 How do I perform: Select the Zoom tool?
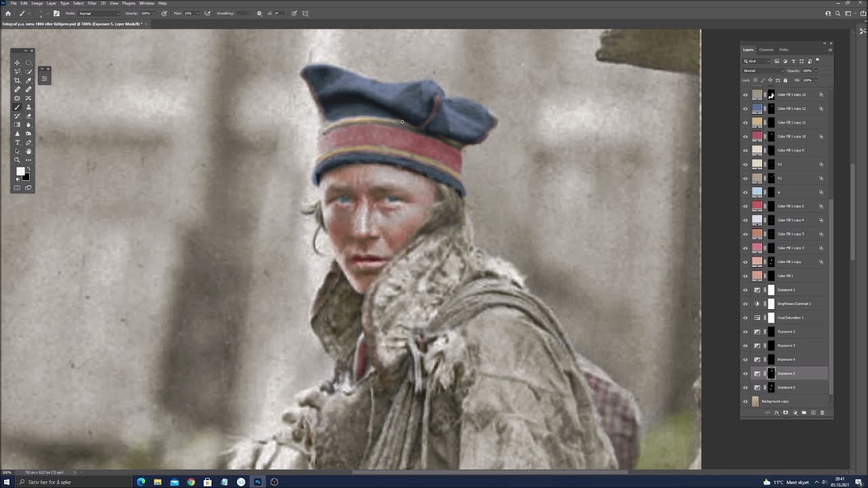pyautogui.click(x=17, y=160)
